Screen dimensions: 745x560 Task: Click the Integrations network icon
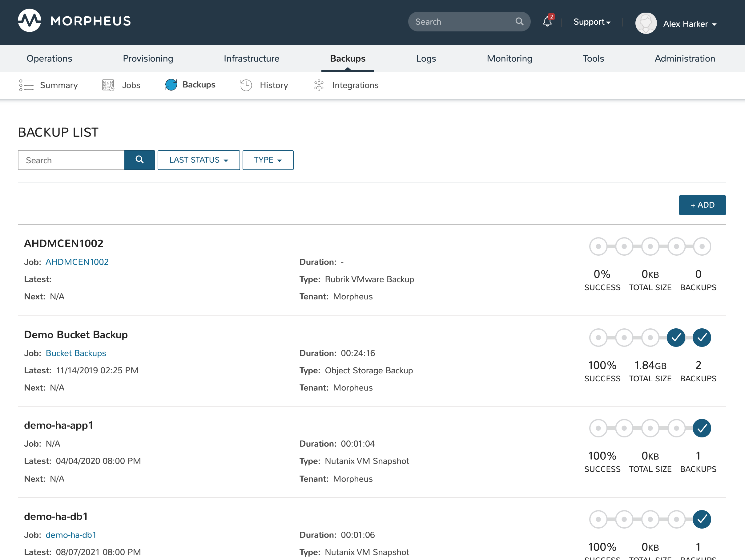point(319,85)
